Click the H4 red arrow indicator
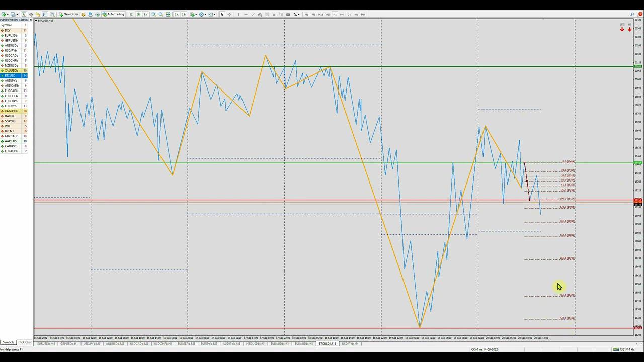Image resolution: width=644 pixels, height=362 pixels. point(629,29)
